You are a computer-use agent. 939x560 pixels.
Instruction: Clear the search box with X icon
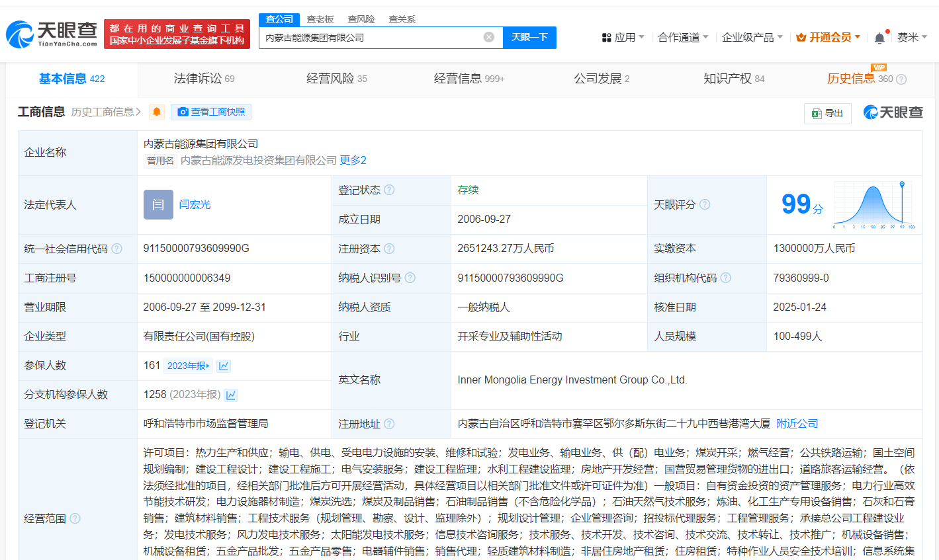pyautogui.click(x=489, y=37)
